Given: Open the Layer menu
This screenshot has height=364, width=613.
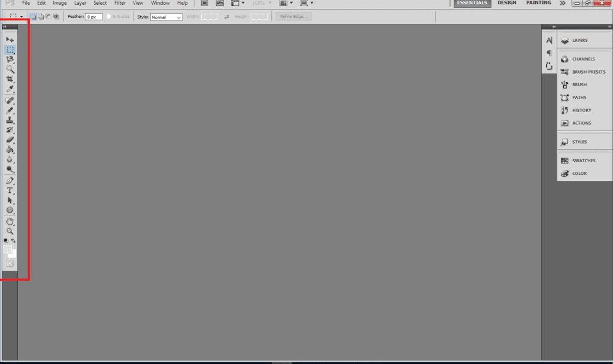Looking at the screenshot, I should tap(80, 3).
